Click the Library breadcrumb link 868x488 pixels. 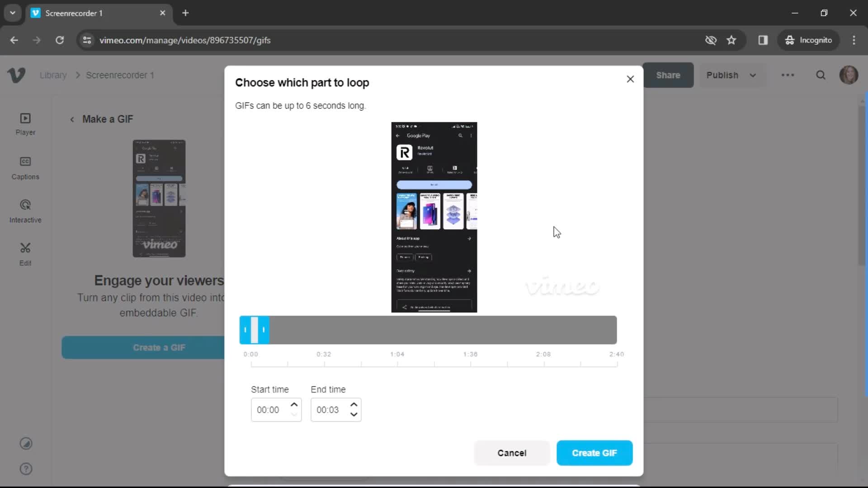(x=53, y=75)
